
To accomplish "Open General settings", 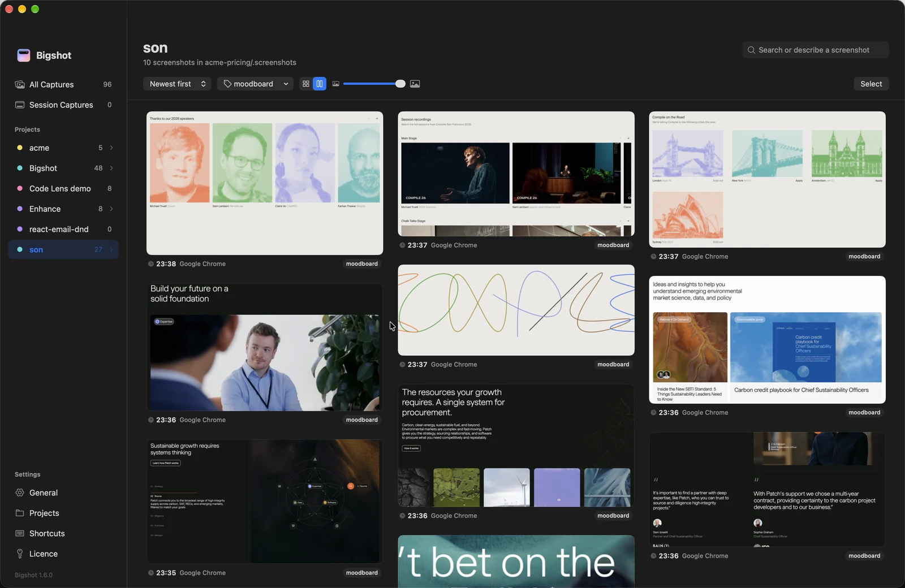I will pos(63,492).
